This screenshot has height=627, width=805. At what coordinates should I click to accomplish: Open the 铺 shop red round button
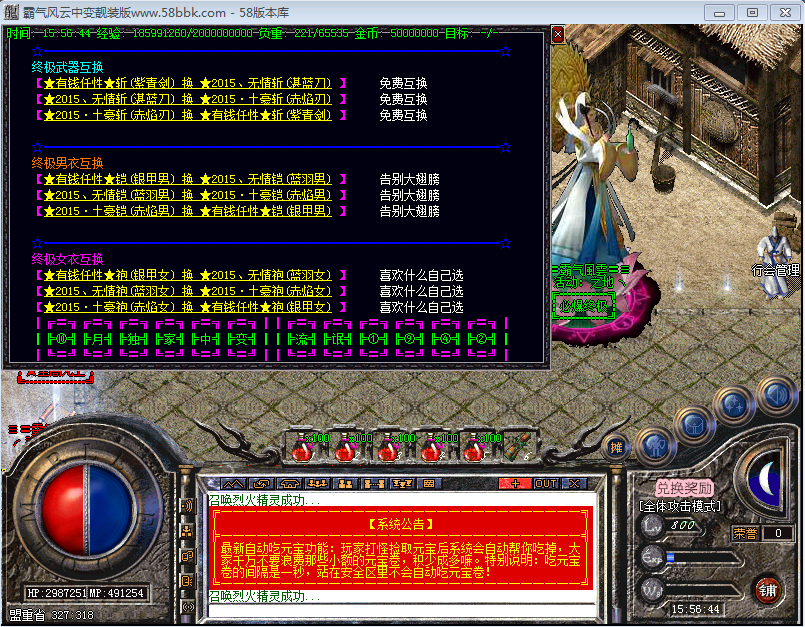point(767,591)
